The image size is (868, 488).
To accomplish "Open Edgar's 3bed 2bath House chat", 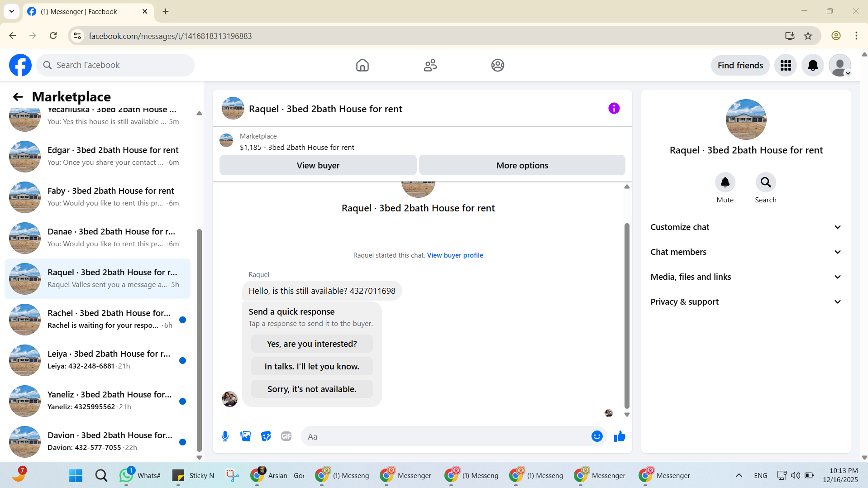I will (x=97, y=156).
